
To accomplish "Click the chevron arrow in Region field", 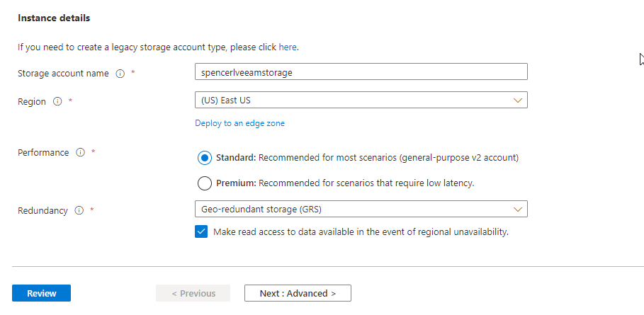I will point(518,101).
